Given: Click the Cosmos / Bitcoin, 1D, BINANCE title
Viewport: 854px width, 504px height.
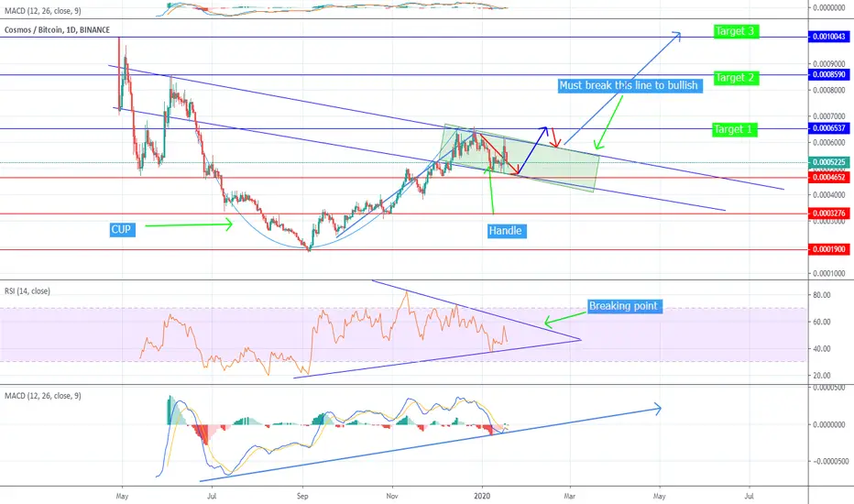Looking at the screenshot, I should [x=57, y=30].
